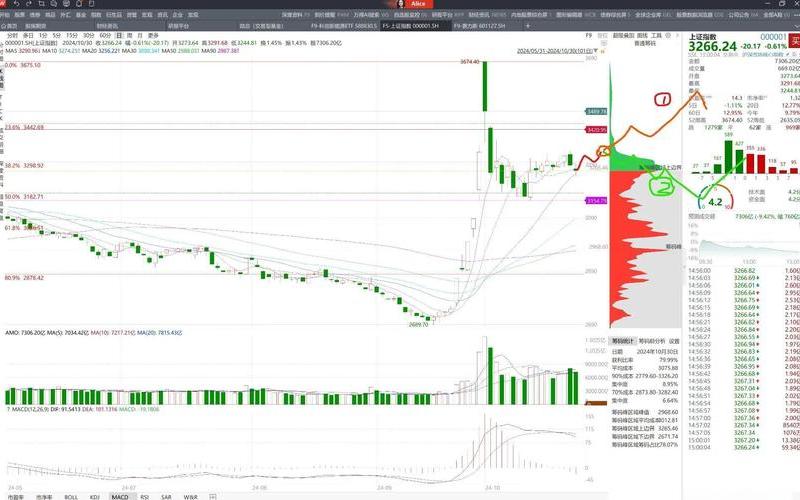Click the F9 button above chart
This screenshot has height=500, width=800.
tap(588, 36)
